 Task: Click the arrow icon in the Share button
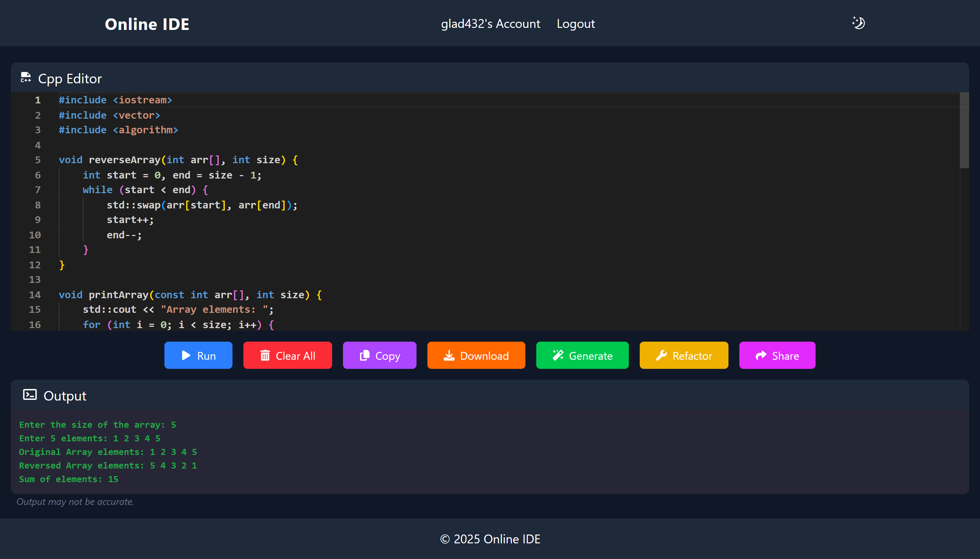pos(761,356)
